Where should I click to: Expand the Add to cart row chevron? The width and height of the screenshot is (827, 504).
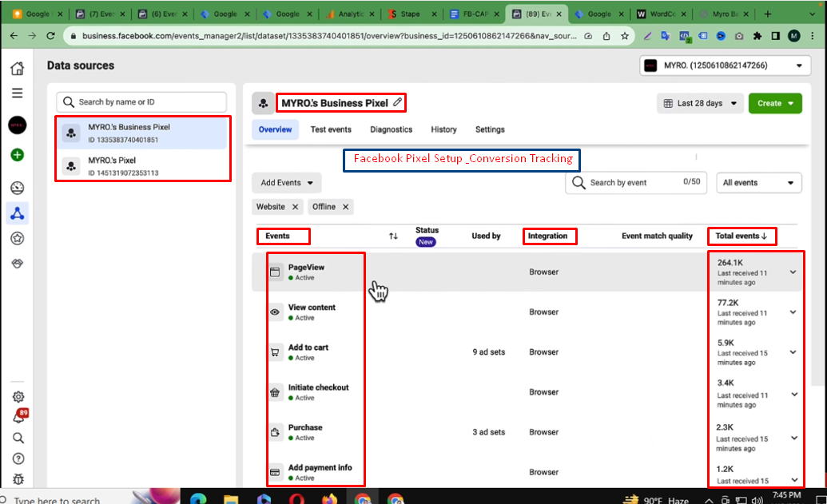tap(793, 352)
